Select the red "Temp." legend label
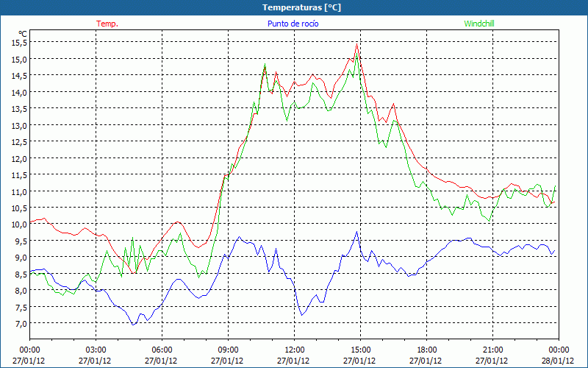Screen dimensions: 588x368 [107, 24]
